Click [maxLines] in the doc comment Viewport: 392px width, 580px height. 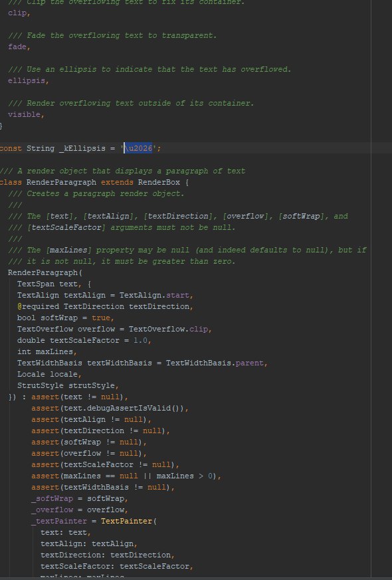click(x=68, y=250)
